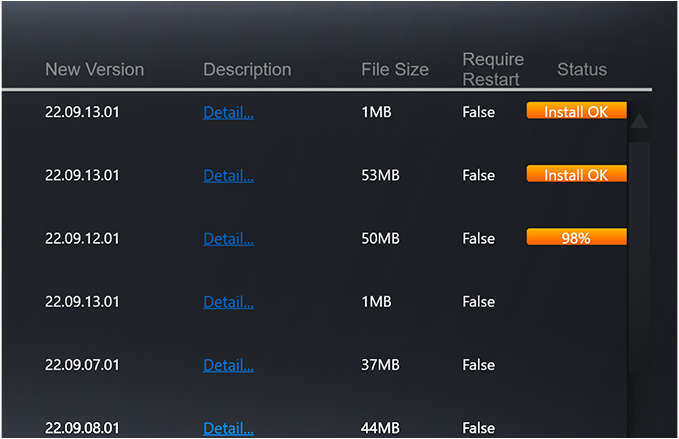The image size is (679, 439).
Task: Open Detail for the 1MB update marked Install OK
Action: (228, 112)
